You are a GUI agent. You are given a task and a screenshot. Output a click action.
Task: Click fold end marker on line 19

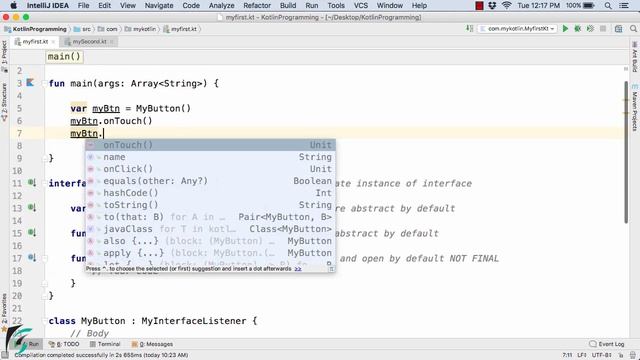click(x=44, y=283)
